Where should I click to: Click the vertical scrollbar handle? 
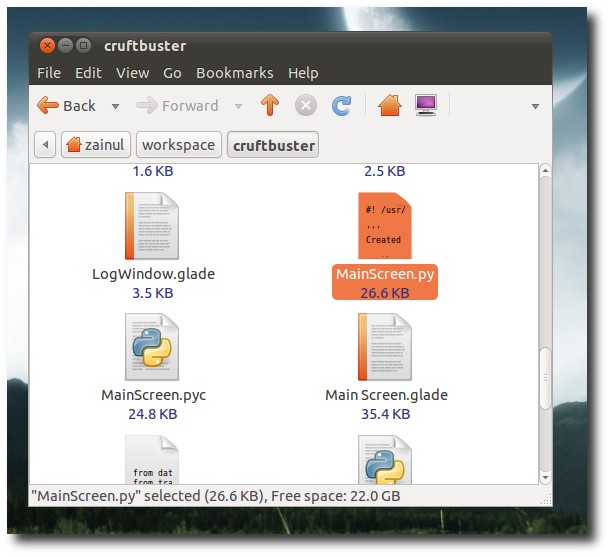coord(545,378)
